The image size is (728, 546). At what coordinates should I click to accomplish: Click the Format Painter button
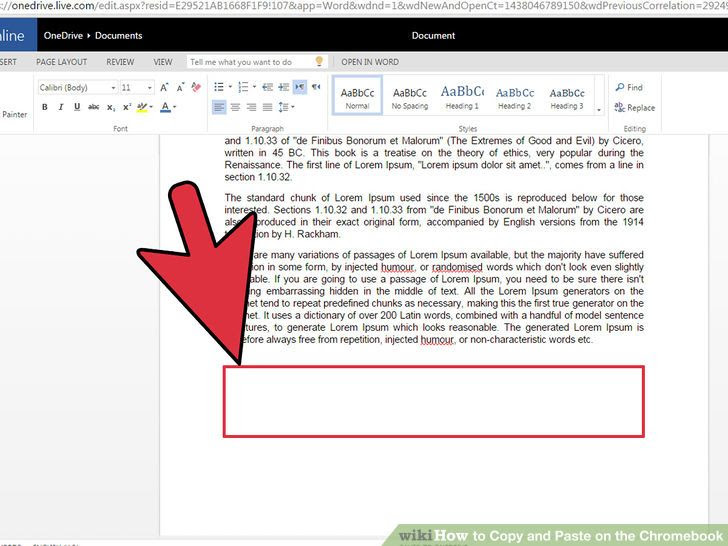point(14,114)
